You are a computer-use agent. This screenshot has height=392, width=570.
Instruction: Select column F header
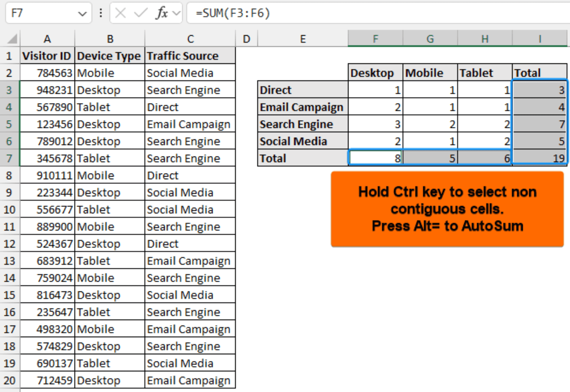pyautogui.click(x=375, y=38)
